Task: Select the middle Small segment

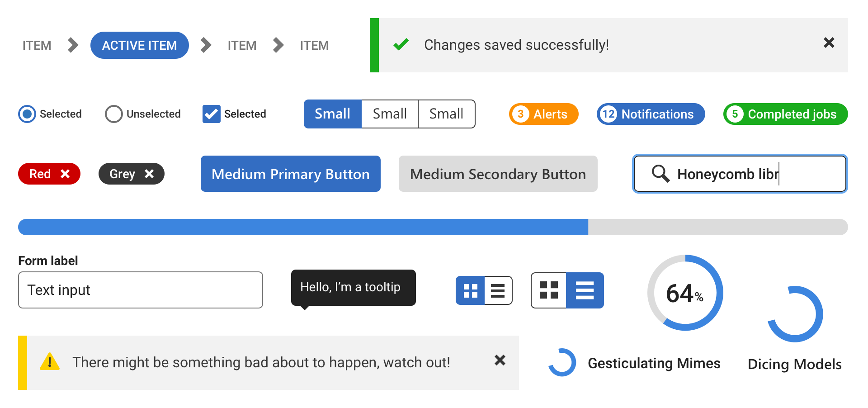Action: click(389, 114)
